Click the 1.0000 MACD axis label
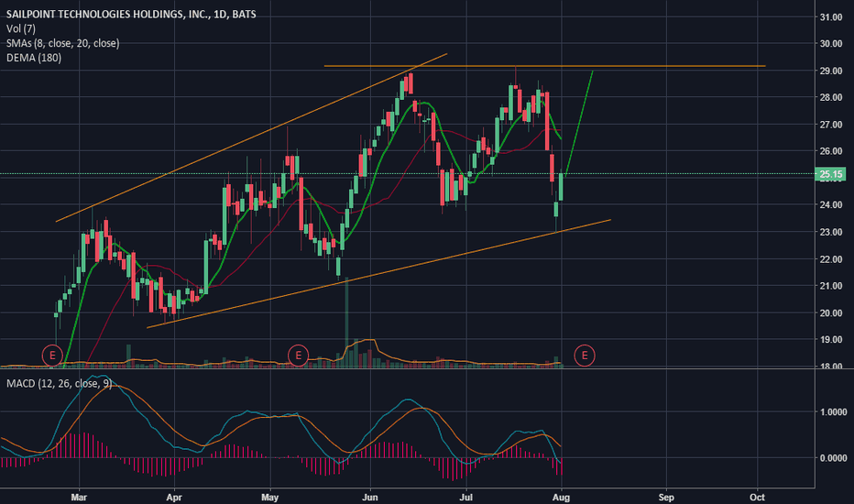854x504 pixels. click(x=833, y=412)
